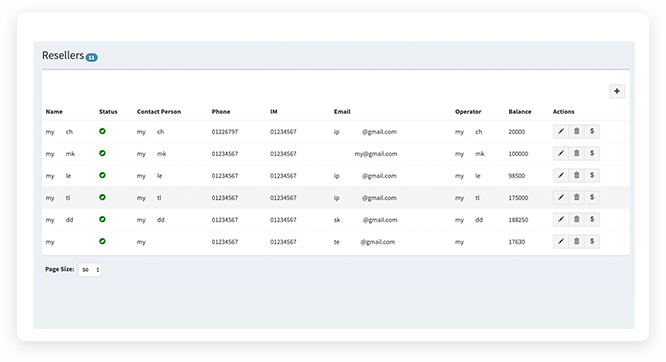The image size is (666, 362).
Task: Click the Phone column header
Action: pos(221,112)
